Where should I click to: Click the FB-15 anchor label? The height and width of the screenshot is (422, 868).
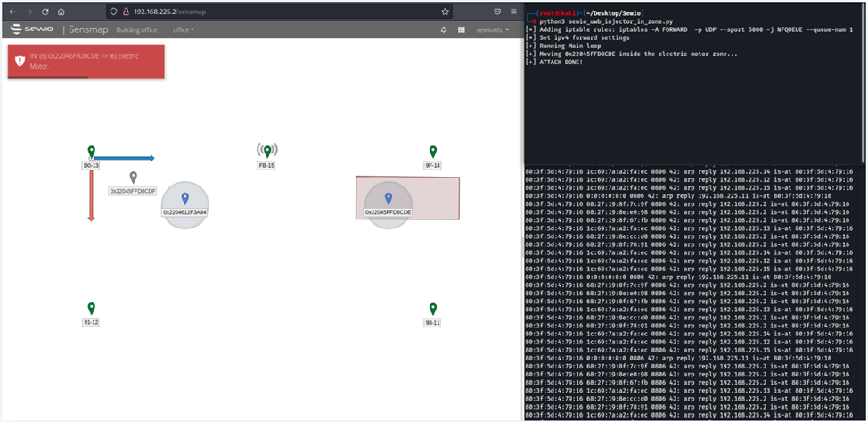pyautogui.click(x=266, y=165)
